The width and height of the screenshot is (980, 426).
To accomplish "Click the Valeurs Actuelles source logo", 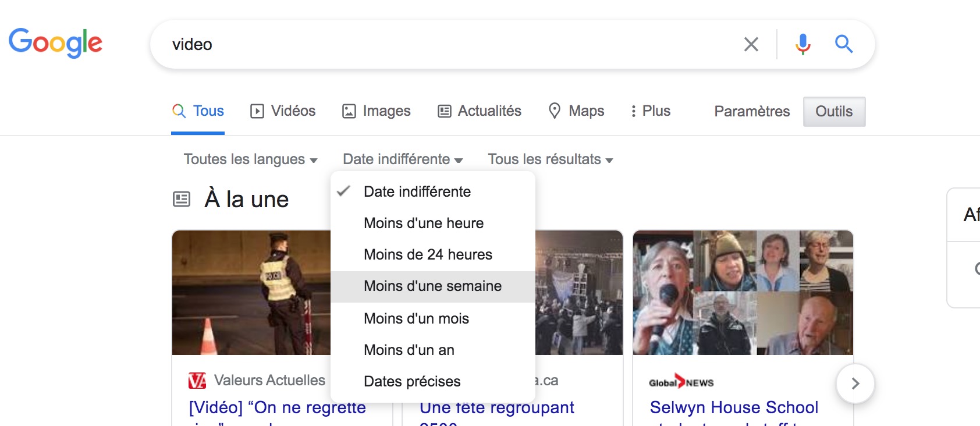I will point(197,381).
